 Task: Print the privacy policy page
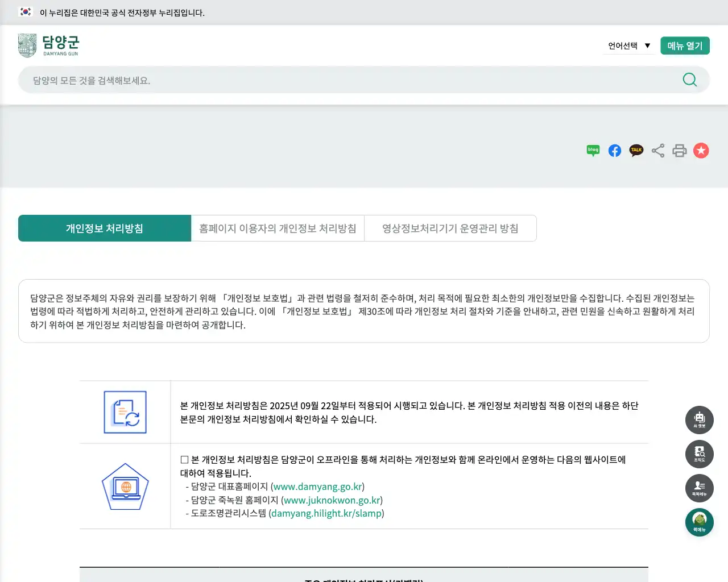point(680,151)
